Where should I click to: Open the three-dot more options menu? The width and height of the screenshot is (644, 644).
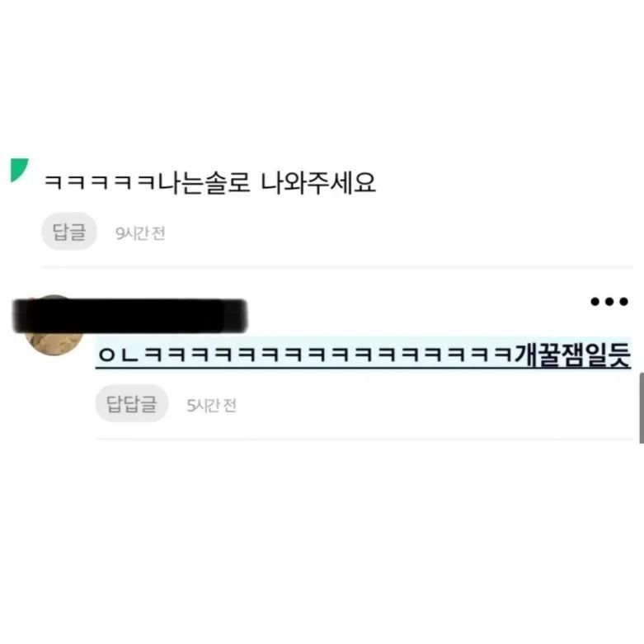pyautogui.click(x=609, y=302)
